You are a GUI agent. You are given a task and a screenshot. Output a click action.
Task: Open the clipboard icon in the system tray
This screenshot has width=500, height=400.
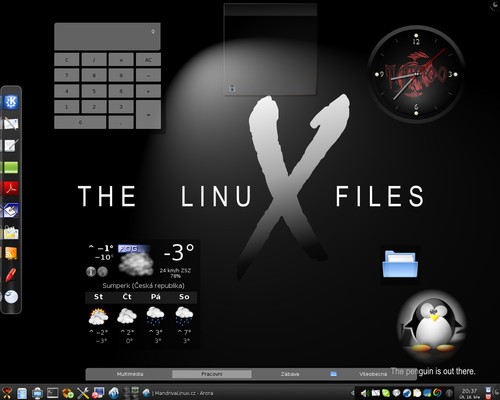417,393
